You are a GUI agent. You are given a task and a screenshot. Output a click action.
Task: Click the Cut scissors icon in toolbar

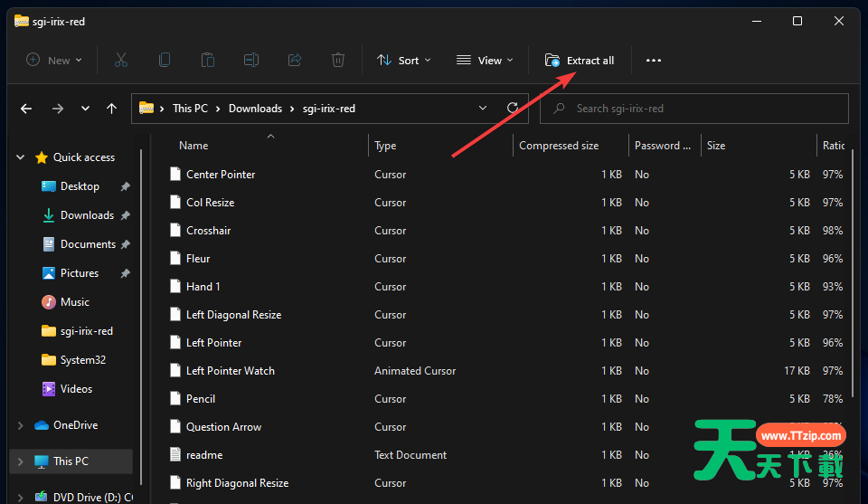click(x=121, y=61)
